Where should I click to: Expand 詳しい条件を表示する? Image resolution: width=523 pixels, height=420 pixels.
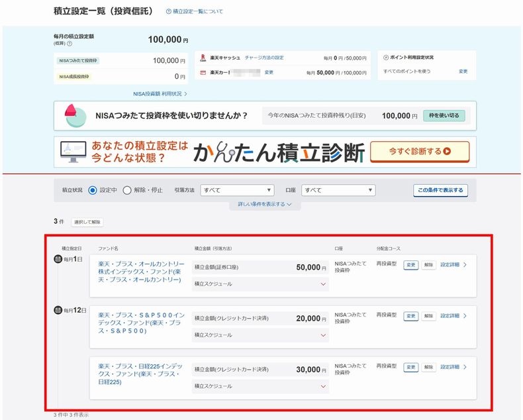click(x=265, y=204)
